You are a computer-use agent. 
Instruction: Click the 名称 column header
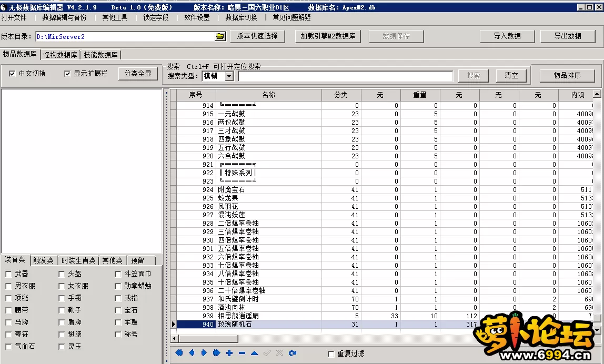pos(268,95)
